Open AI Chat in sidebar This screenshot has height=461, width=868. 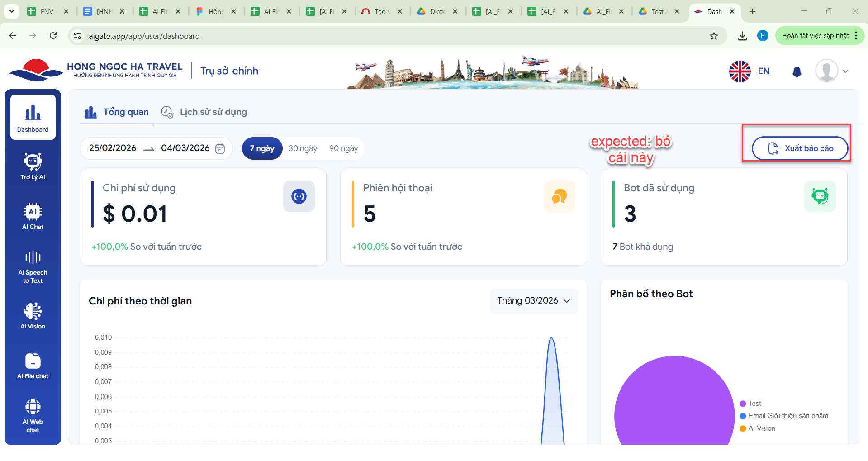click(33, 216)
